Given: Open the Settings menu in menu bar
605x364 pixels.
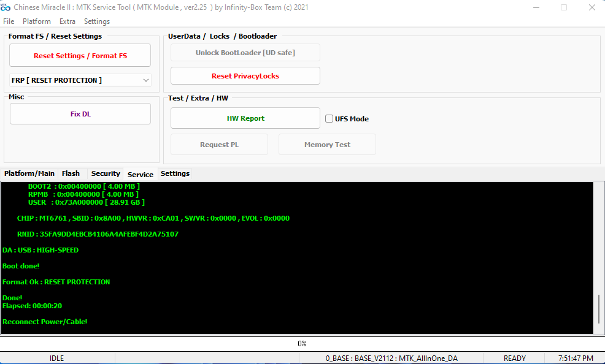Looking at the screenshot, I should [97, 21].
